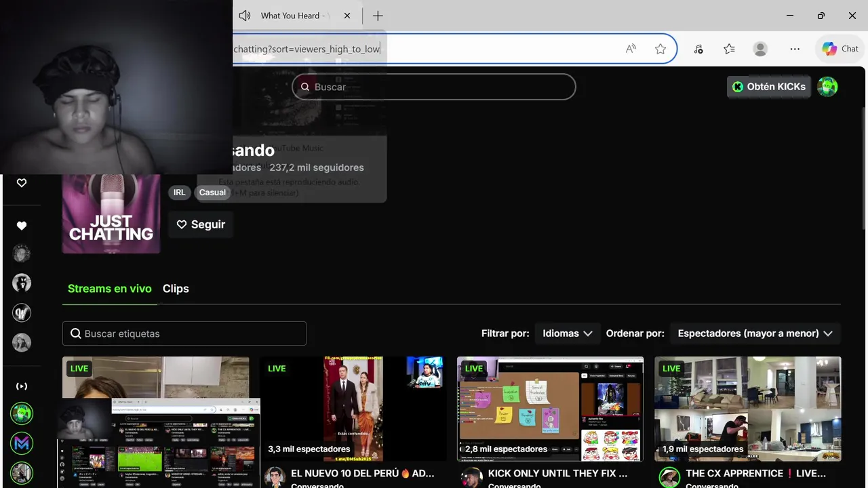Viewport: 868px width, 488px height.
Task: Open streamer avatar beside KICK ONLY UNTIL title
Action: pyautogui.click(x=471, y=477)
